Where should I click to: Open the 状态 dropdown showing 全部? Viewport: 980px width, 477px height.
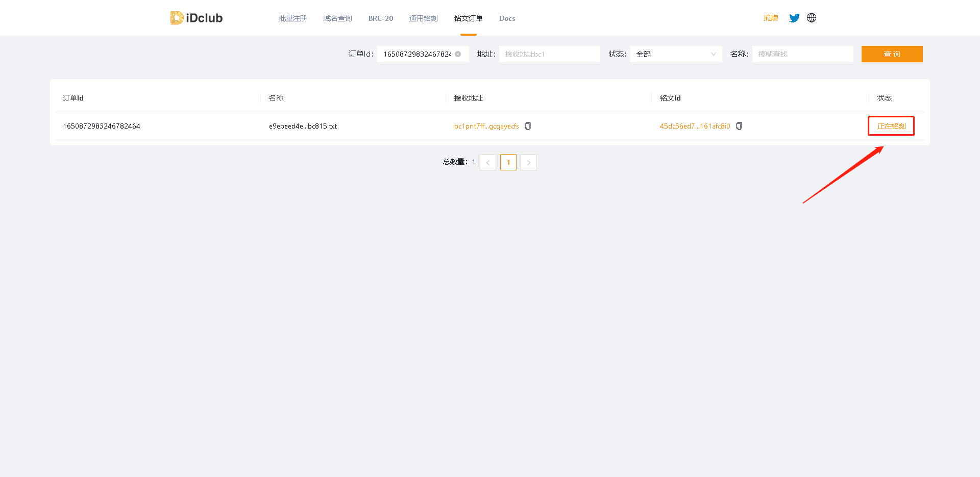pos(676,54)
